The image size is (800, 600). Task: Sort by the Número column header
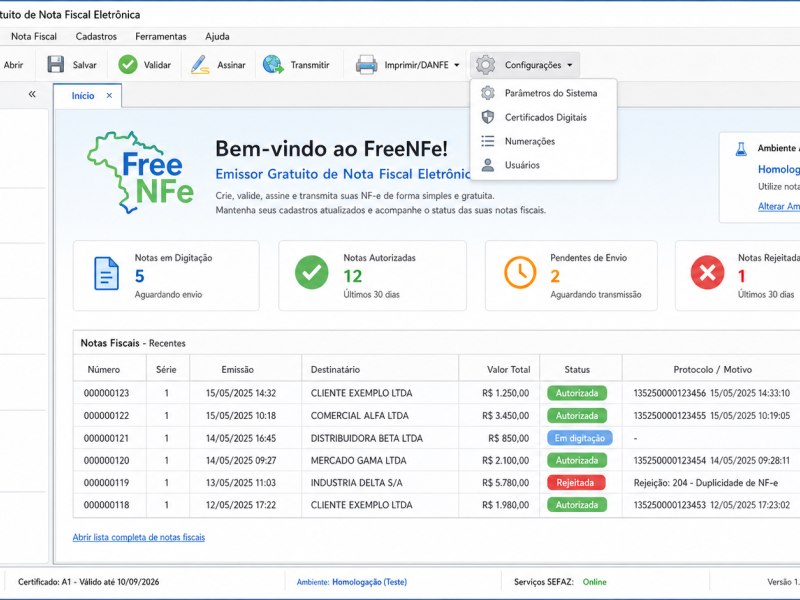(x=104, y=369)
